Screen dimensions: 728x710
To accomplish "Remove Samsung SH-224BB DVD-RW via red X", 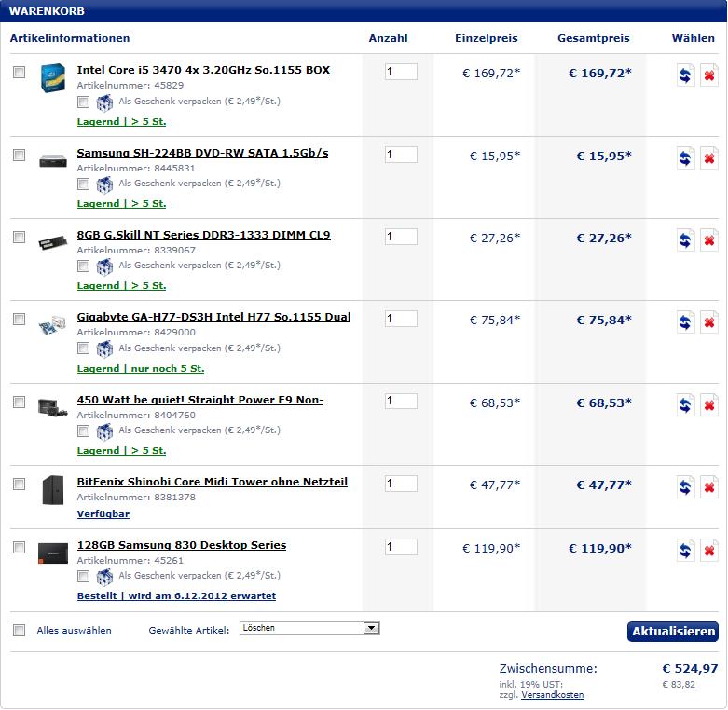I will [709, 157].
